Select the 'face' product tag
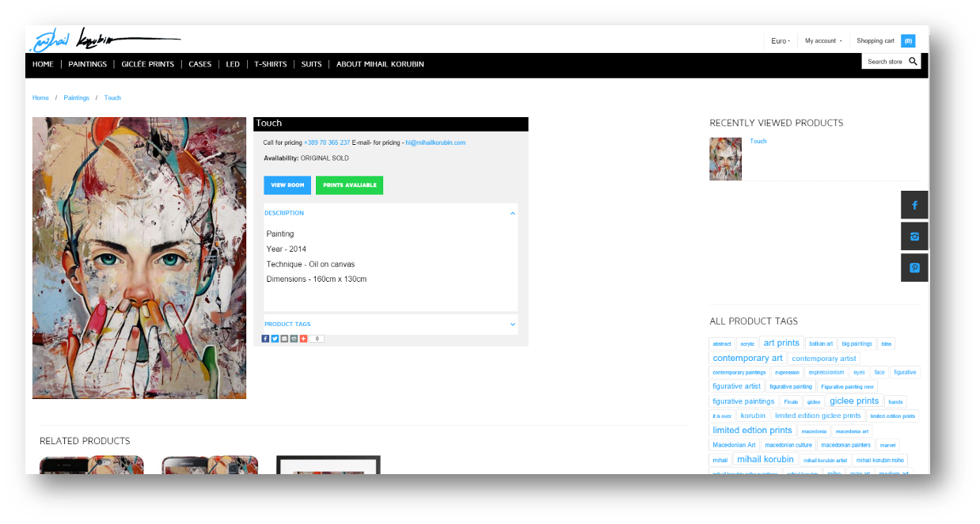Image resolution: width=980 pixels, height=524 pixels. [x=879, y=373]
